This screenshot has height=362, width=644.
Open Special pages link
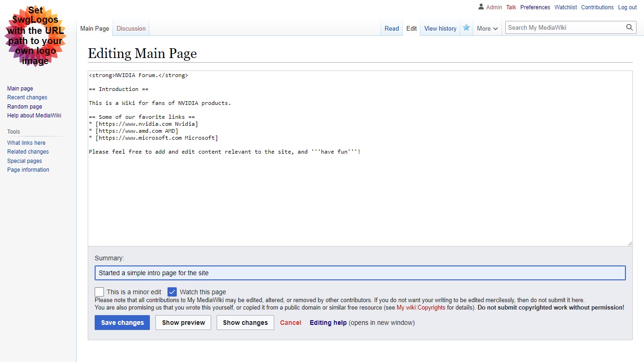pyautogui.click(x=25, y=161)
